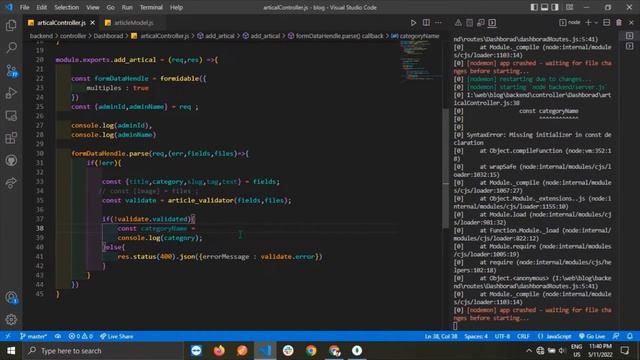Close the articalController.js tab
The width and height of the screenshot is (640, 360).
click(93, 23)
